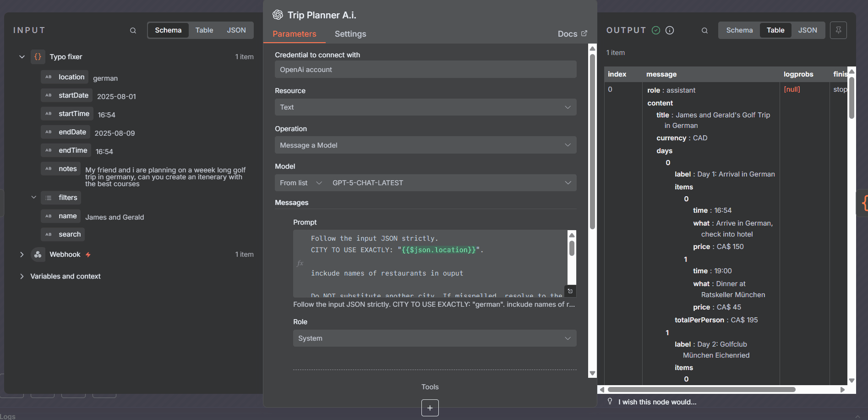Click the green success check next to OUTPUT
The image size is (868, 420).
point(655,30)
